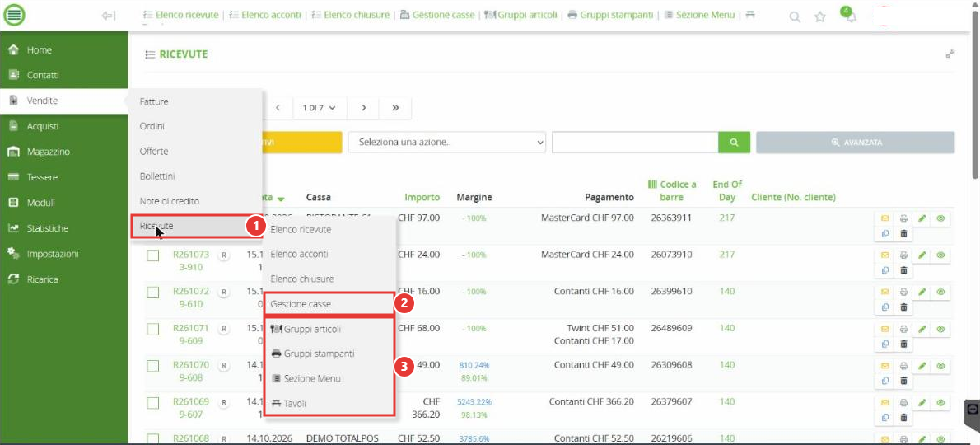Print receipt R2610709-608

(x=903, y=366)
